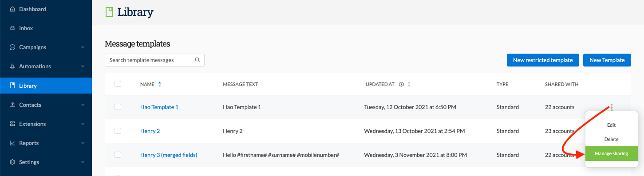Tick the select-all checkbox in table header

[x=118, y=84]
